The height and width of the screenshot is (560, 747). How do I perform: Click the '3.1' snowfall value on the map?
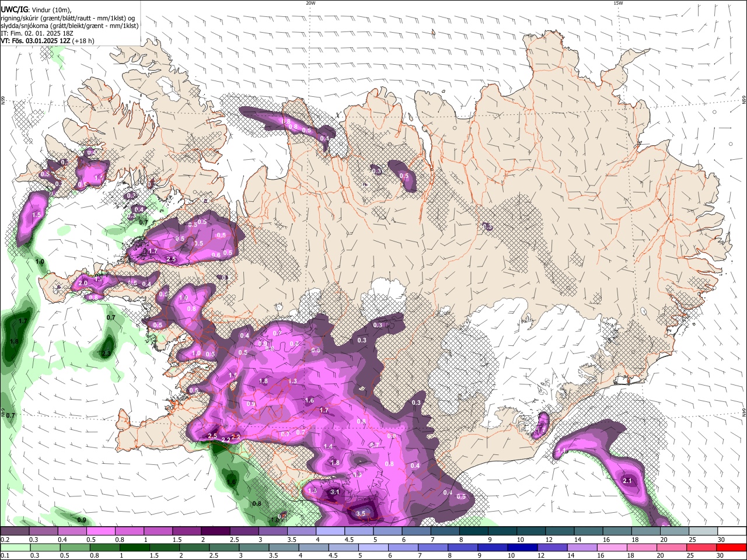(x=334, y=492)
